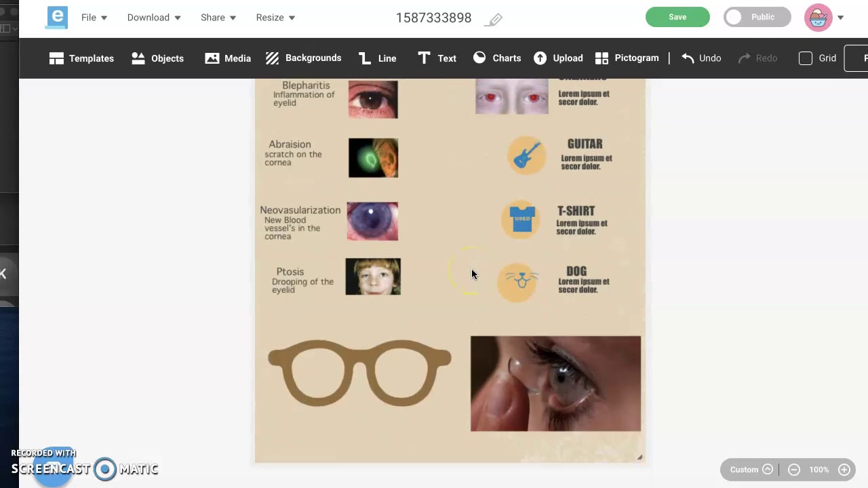This screenshot has height=488, width=868.
Task: Click the pencil icon to rename project
Action: click(495, 20)
